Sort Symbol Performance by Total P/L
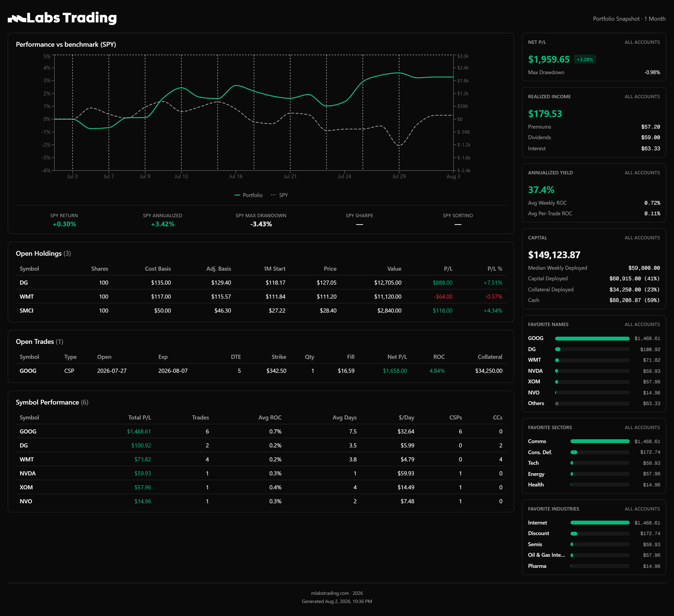Viewport: 674px width, 616px height. (140, 418)
